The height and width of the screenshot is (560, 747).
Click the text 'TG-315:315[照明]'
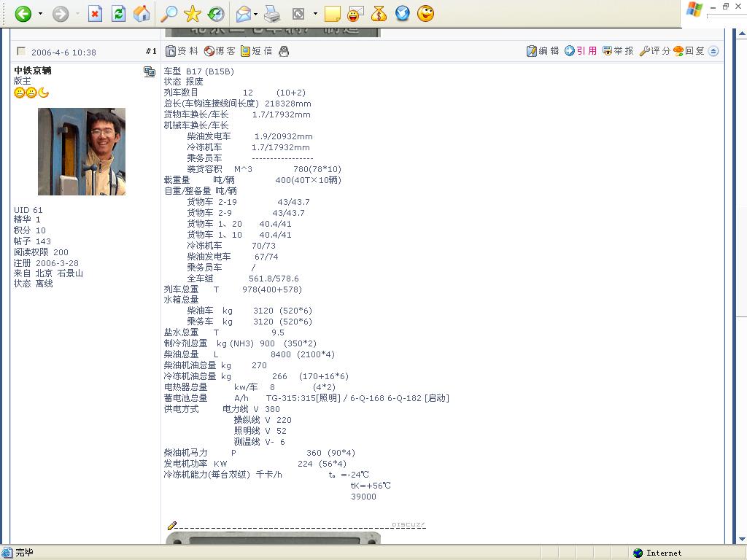click(x=303, y=398)
